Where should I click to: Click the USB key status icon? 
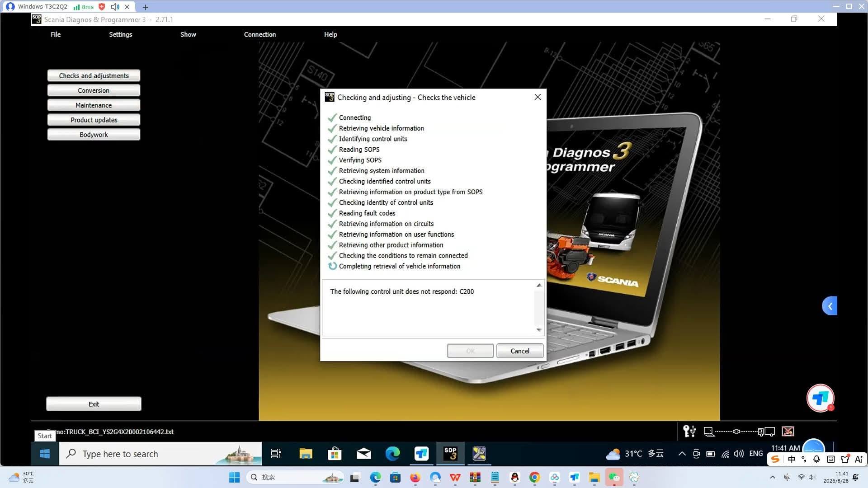689,431
